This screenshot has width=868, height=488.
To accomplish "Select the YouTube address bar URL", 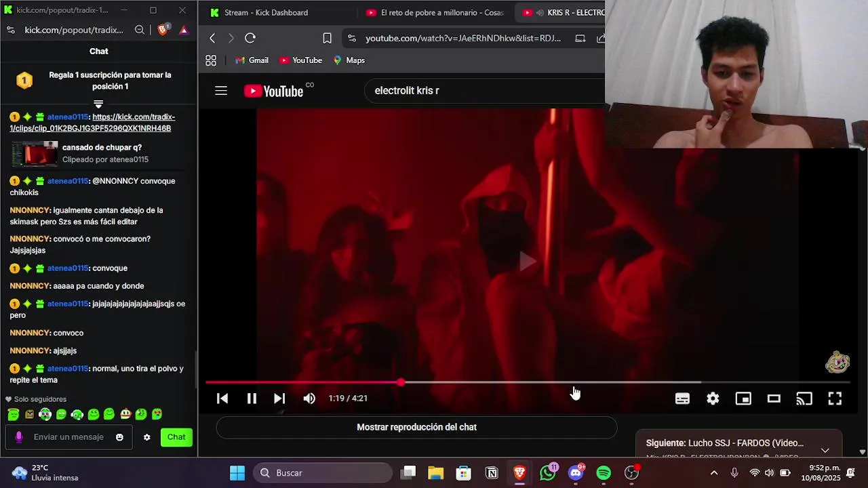I will (x=463, y=38).
